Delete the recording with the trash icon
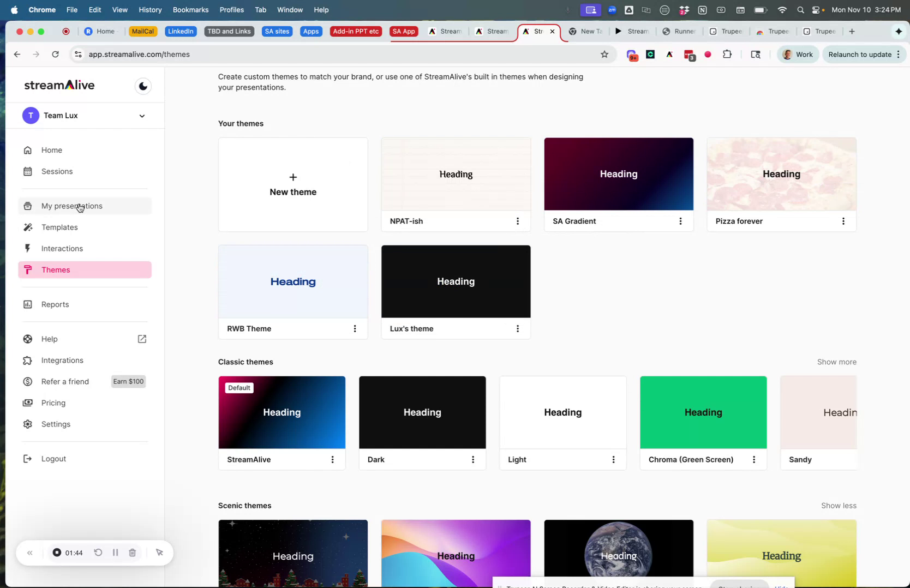Screen dimensions: 910x588 pyautogui.click(x=132, y=553)
